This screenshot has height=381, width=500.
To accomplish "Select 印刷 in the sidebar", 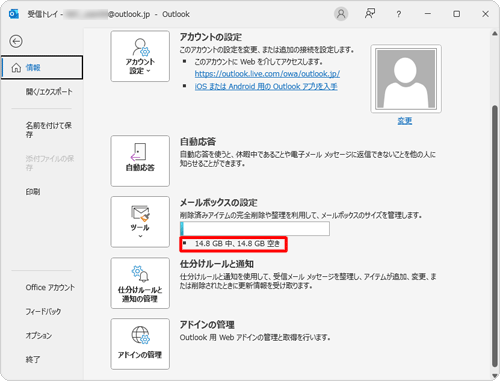I will tap(33, 192).
